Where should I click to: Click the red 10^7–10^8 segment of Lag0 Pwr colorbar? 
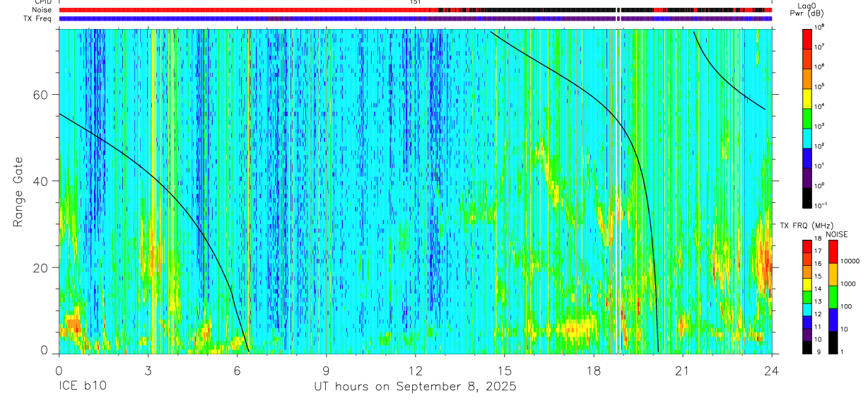808,38
